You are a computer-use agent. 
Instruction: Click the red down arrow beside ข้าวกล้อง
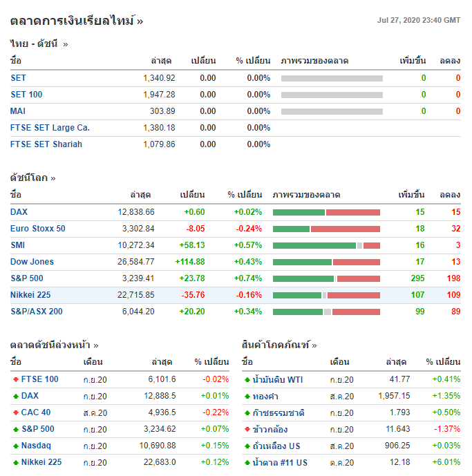(x=247, y=429)
